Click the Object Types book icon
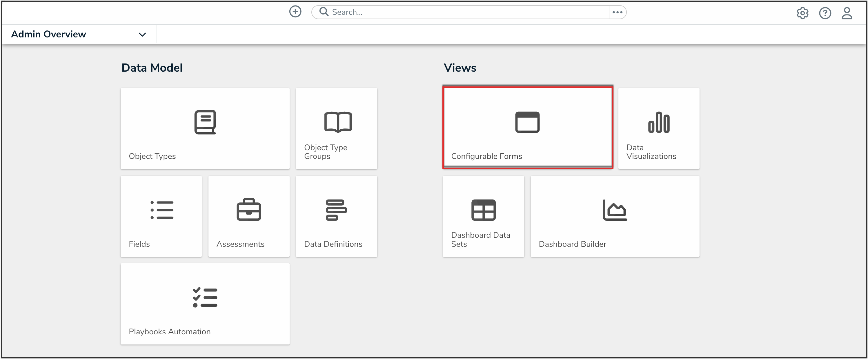The width and height of the screenshot is (868, 359). [x=205, y=122]
